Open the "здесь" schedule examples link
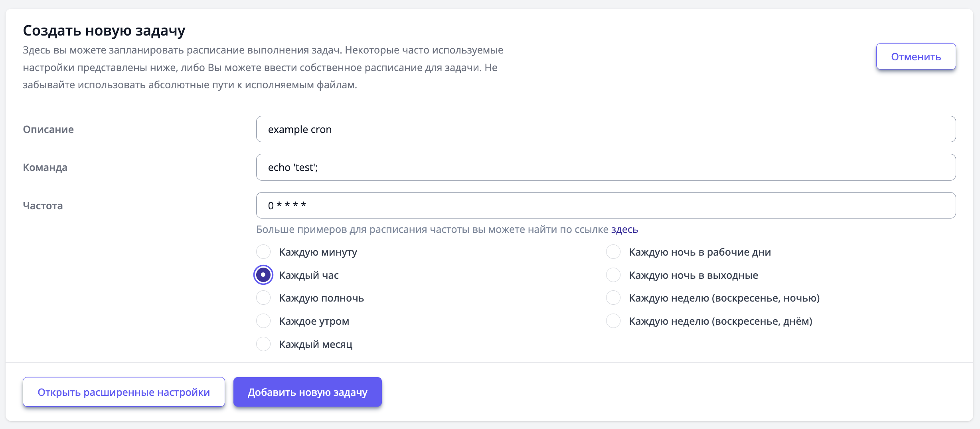The width and height of the screenshot is (980, 429). 624,230
